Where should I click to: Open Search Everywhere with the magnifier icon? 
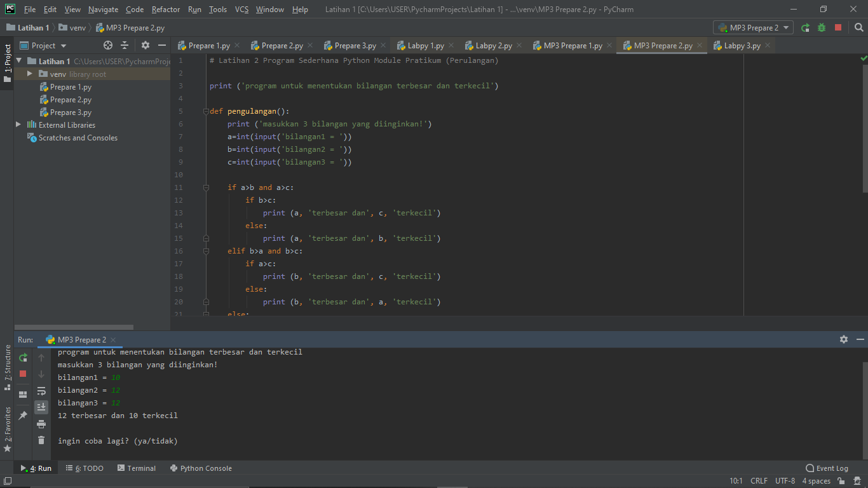858,27
